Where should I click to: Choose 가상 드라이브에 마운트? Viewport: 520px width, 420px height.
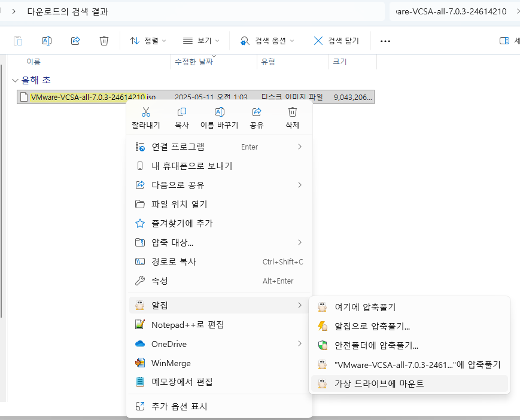[x=409, y=384]
